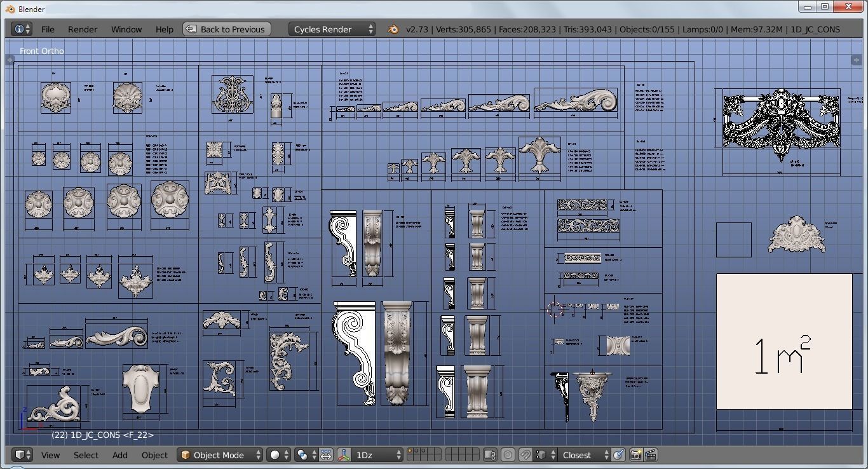The height and width of the screenshot is (469, 868).
Task: Open the Render menu
Action: point(82,29)
